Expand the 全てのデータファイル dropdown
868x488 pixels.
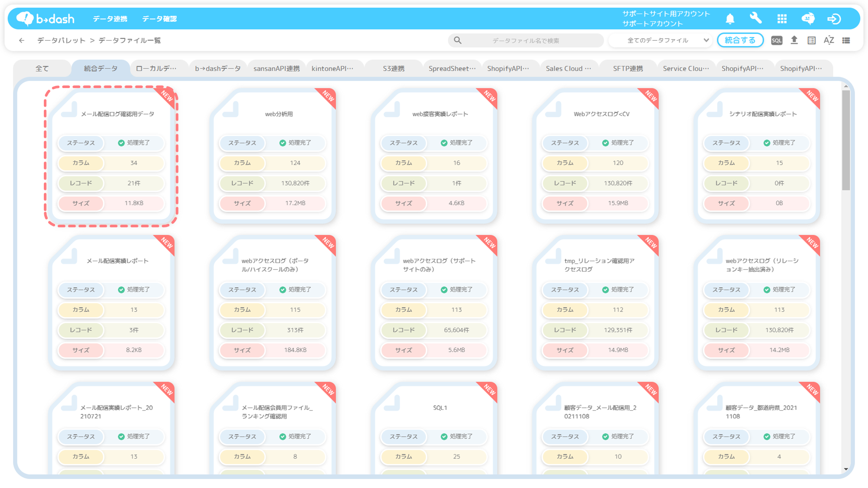[660, 40]
